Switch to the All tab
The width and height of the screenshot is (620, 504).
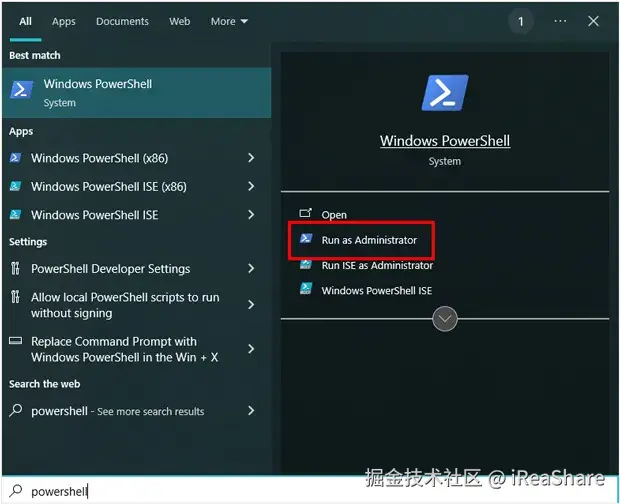[x=25, y=21]
